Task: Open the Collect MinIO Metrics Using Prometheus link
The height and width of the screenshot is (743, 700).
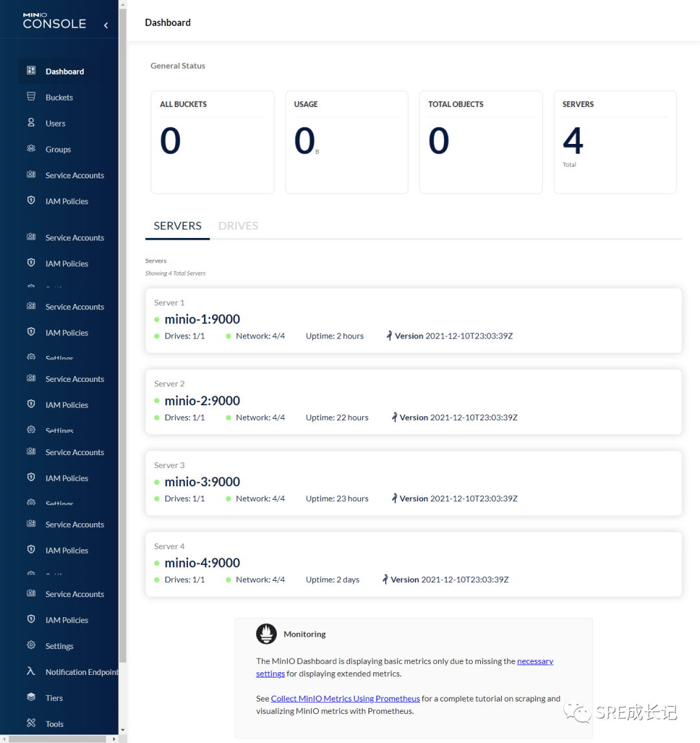Action: (x=345, y=698)
